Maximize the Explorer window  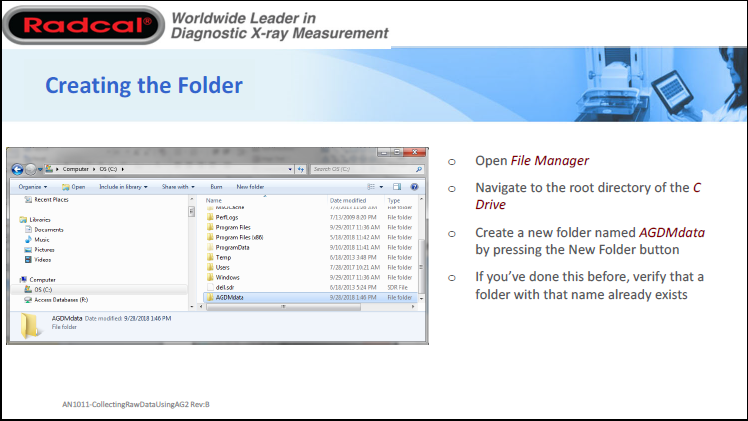pos(396,153)
